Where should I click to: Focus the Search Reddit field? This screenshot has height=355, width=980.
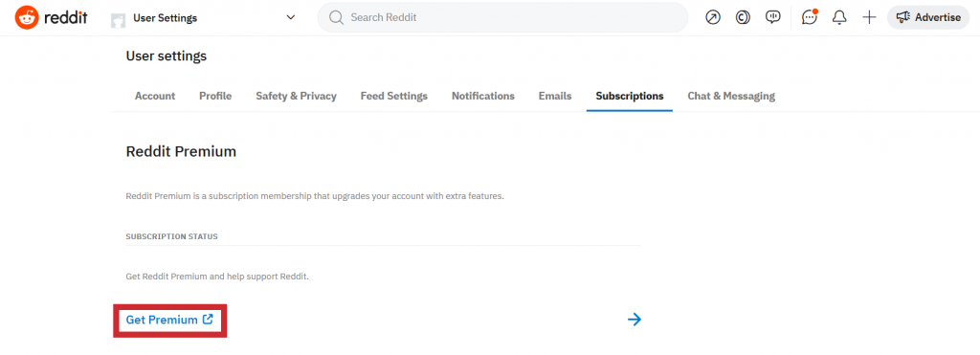[502, 17]
